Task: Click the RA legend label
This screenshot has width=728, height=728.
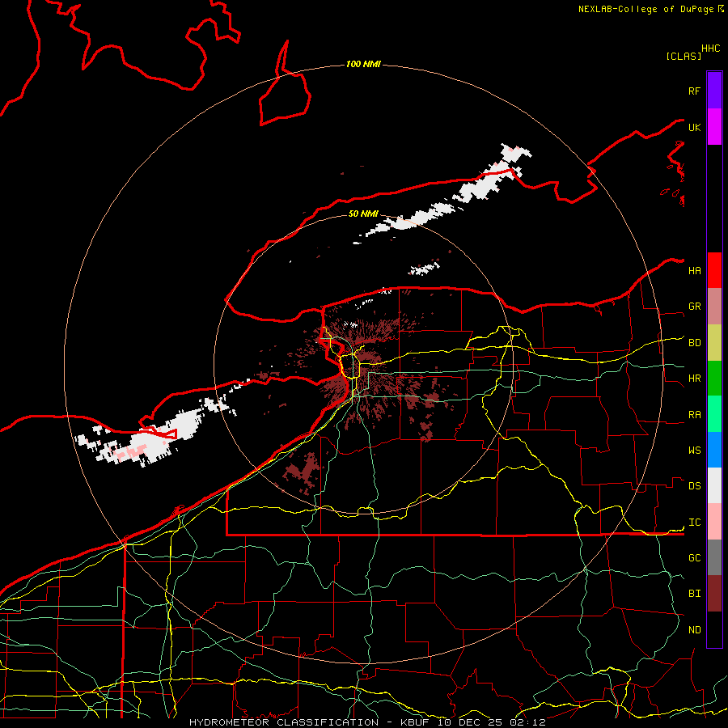Action: 694,415
